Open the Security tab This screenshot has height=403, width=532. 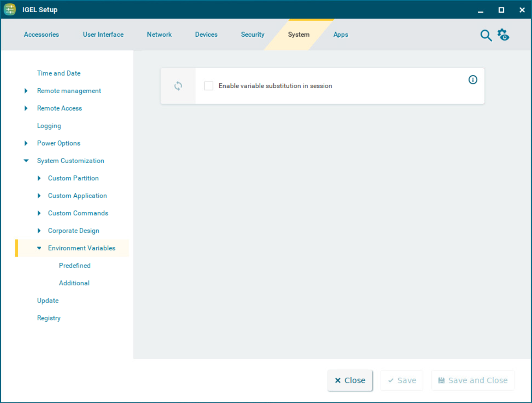tap(252, 35)
